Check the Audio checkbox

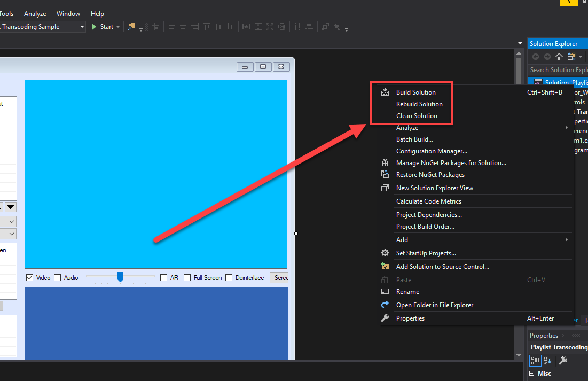57,278
